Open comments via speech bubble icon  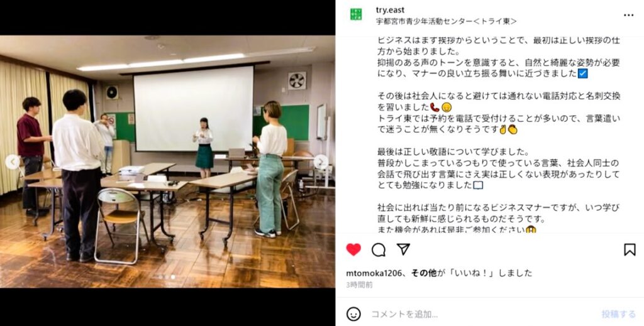click(x=378, y=249)
